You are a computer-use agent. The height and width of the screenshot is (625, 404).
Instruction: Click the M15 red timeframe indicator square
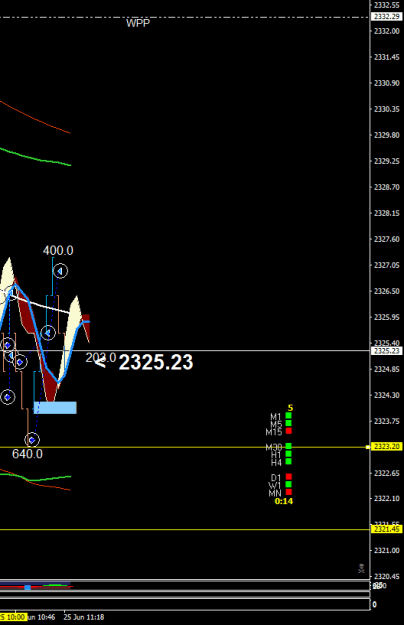click(288, 431)
